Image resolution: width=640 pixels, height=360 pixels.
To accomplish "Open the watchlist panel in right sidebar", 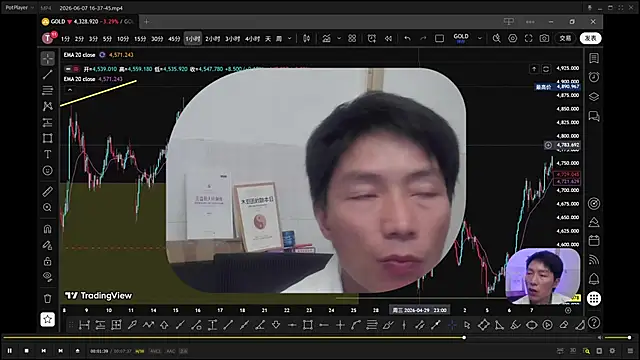I will click(x=594, y=58).
